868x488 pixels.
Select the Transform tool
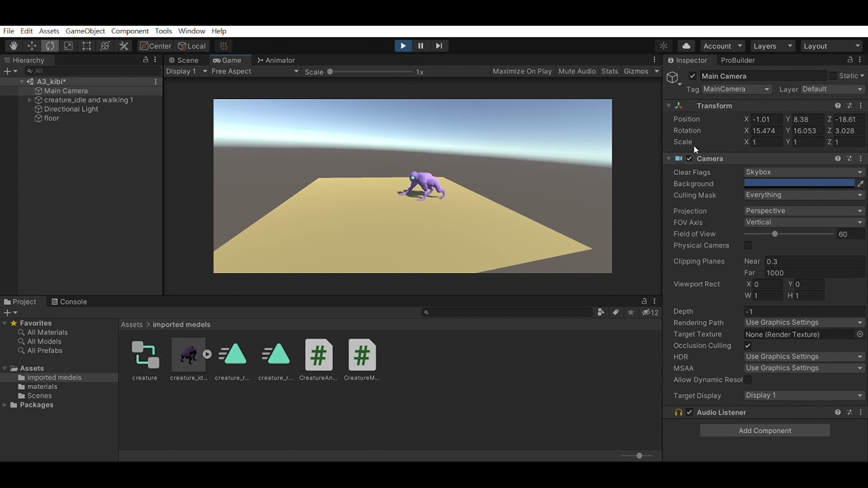tap(105, 46)
